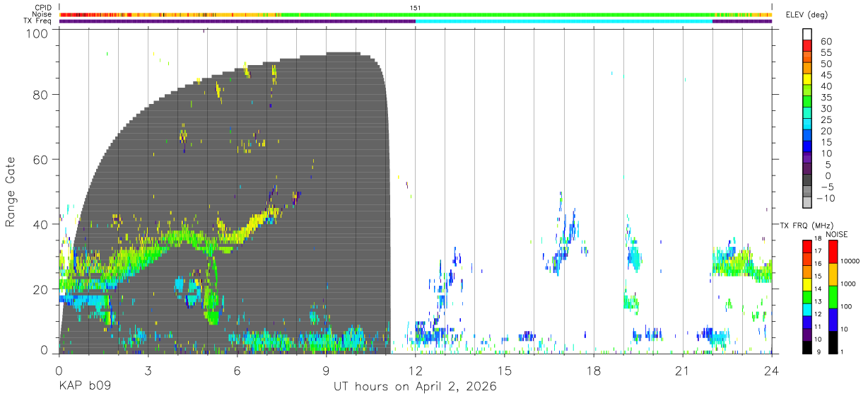Viewport: 868px width, 401px height.
Task: Click the Range Gate y-axis title
Action: (11, 192)
